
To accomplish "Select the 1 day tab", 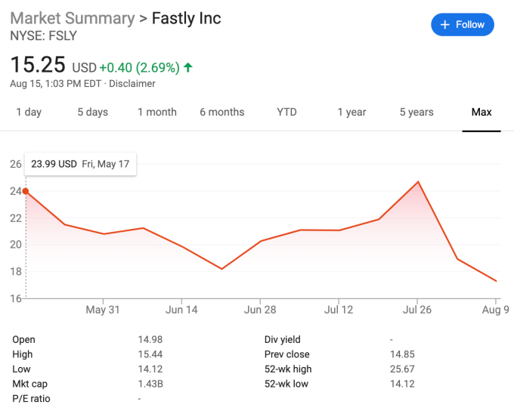I will click(x=29, y=112).
